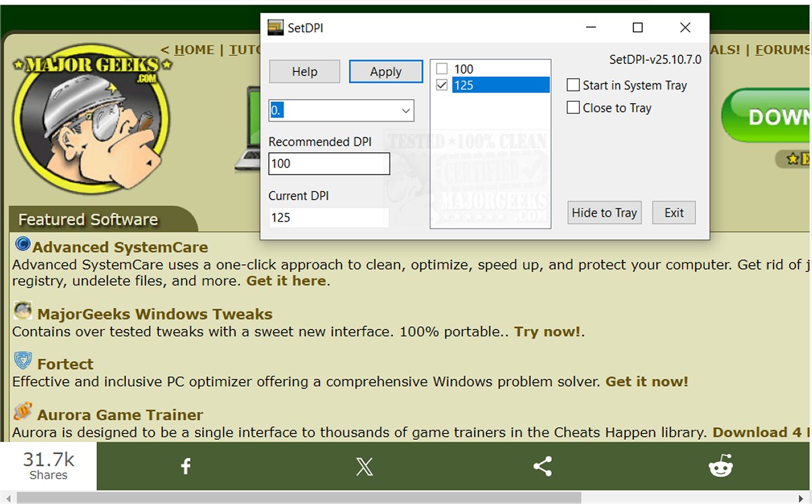Check the 100 DPI checkbox
The height and width of the screenshot is (504, 812).
[441, 69]
